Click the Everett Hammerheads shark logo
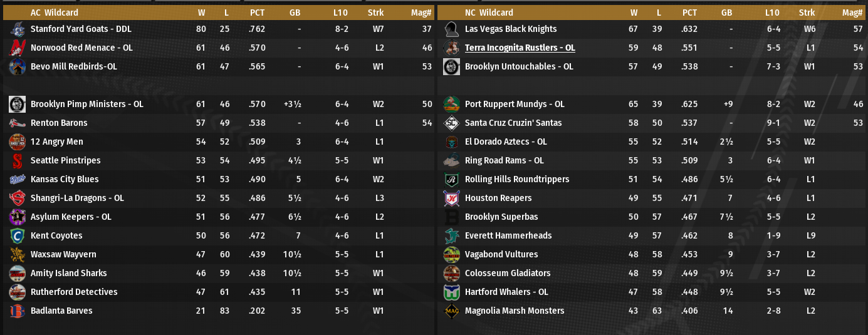Image resolution: width=868 pixels, height=335 pixels. pos(451,235)
